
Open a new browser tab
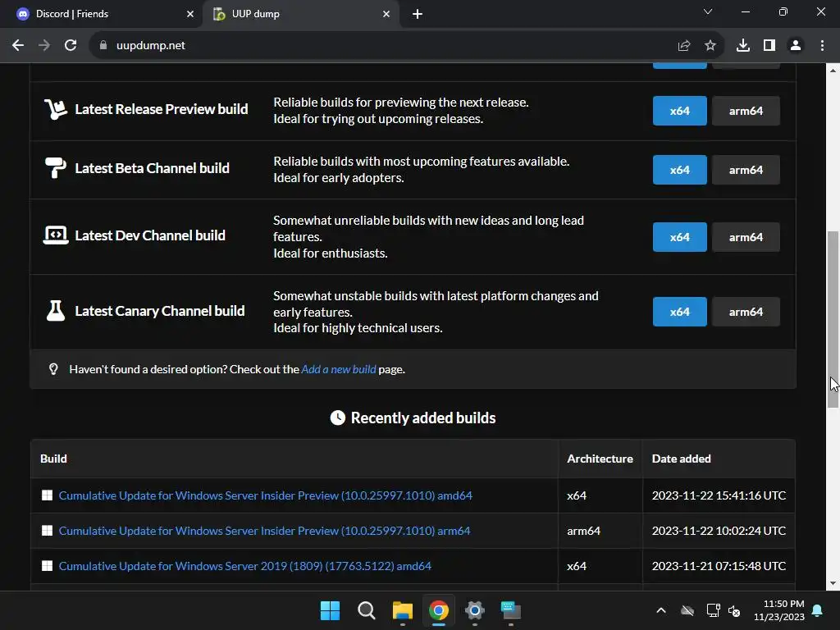tap(418, 14)
